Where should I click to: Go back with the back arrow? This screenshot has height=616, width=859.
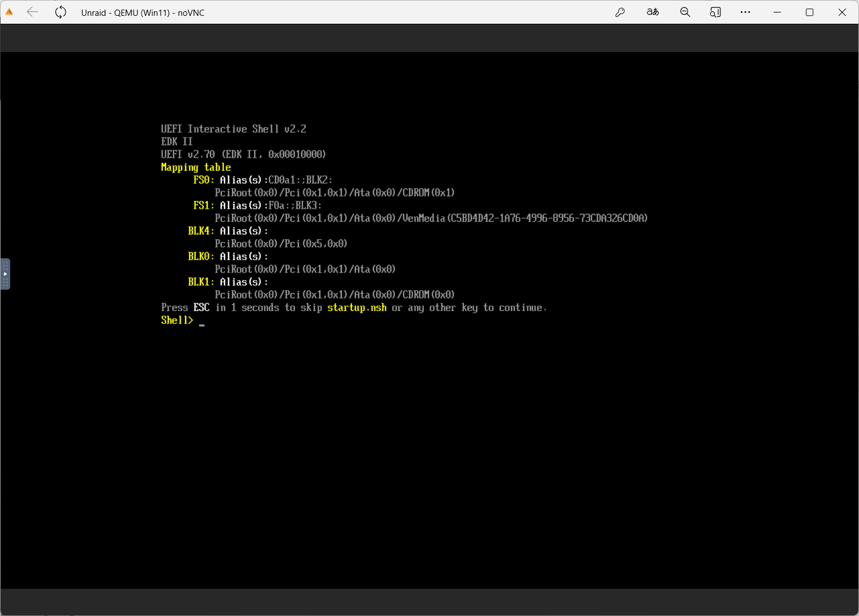(x=32, y=12)
